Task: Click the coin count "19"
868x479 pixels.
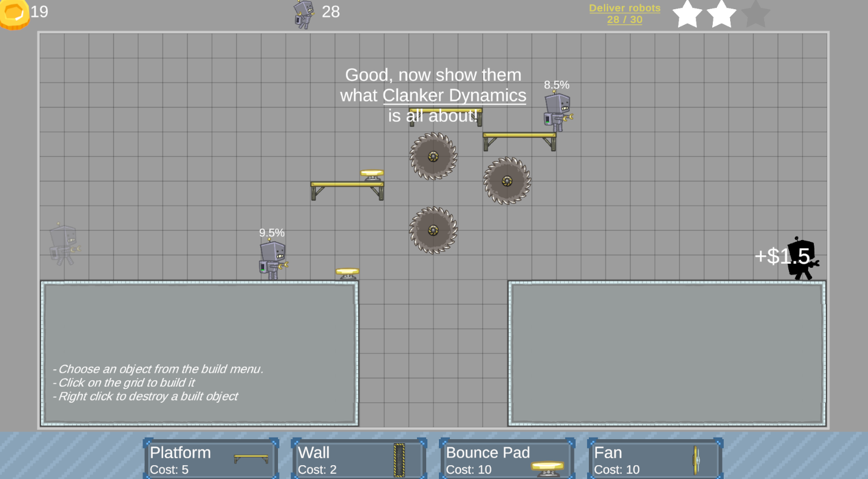Action: [39, 12]
